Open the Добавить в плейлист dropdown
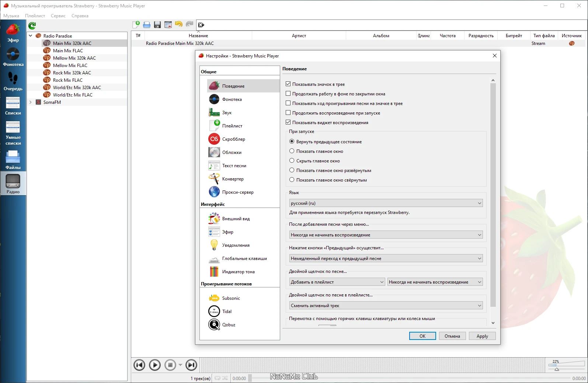 (337, 282)
